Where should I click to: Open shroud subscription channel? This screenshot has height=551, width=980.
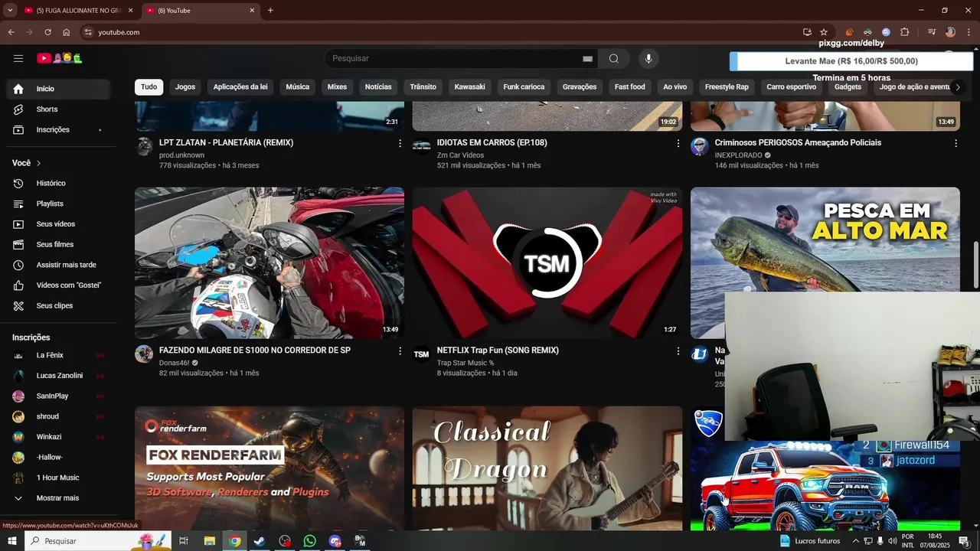(59, 416)
